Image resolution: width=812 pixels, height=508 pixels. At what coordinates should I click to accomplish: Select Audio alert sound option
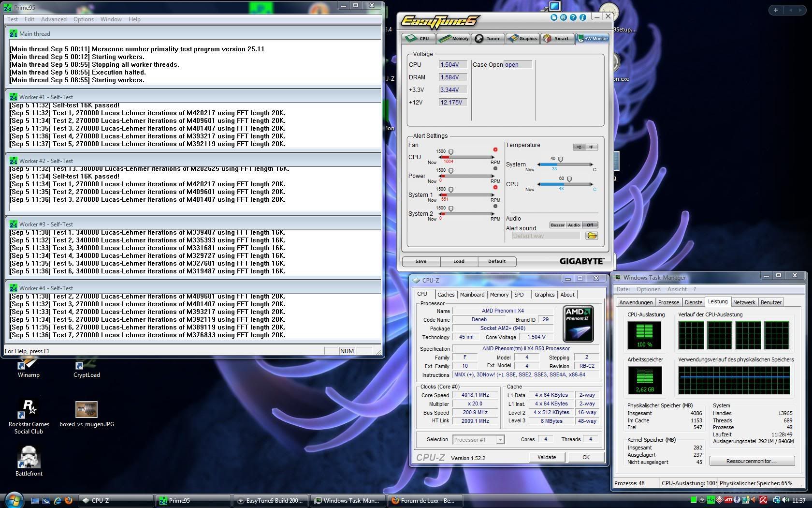(x=574, y=225)
